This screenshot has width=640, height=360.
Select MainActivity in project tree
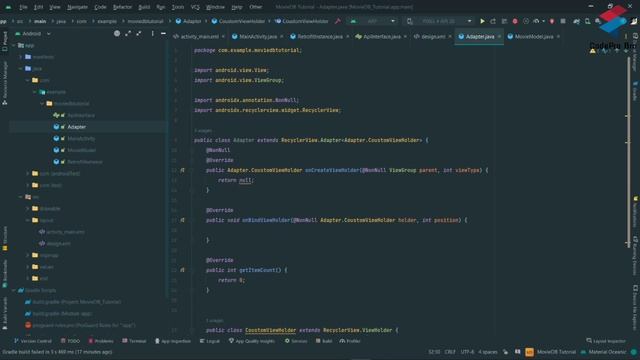tap(81, 139)
